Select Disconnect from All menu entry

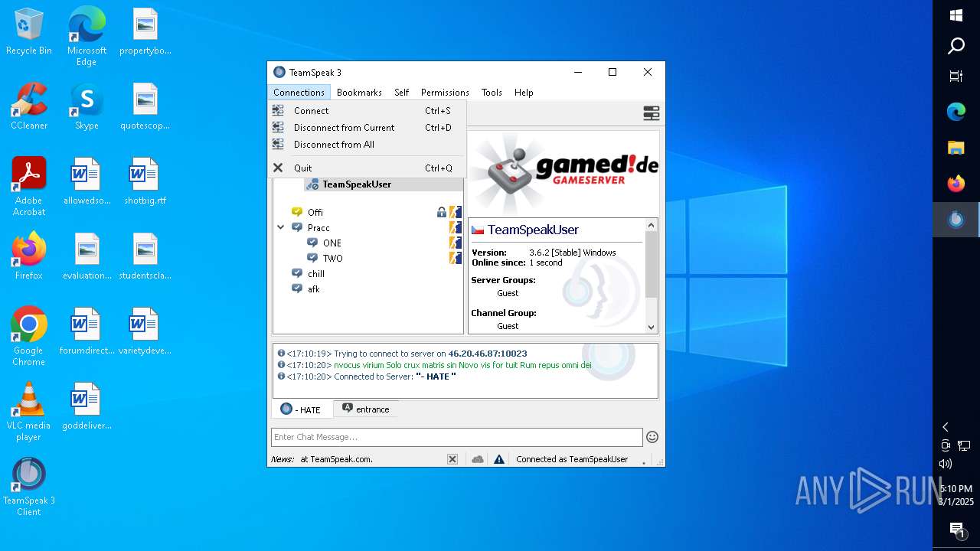click(367, 144)
